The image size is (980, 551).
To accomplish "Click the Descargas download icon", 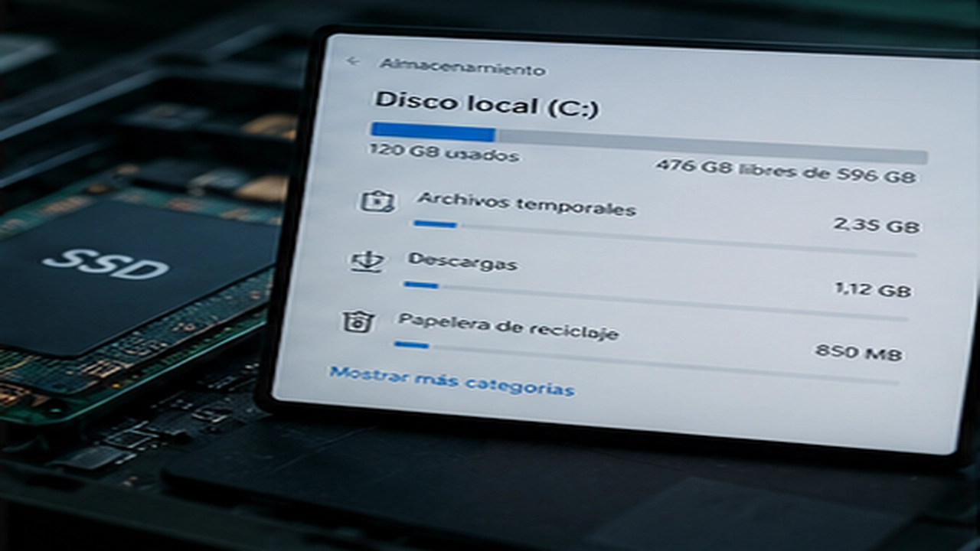I will [367, 261].
